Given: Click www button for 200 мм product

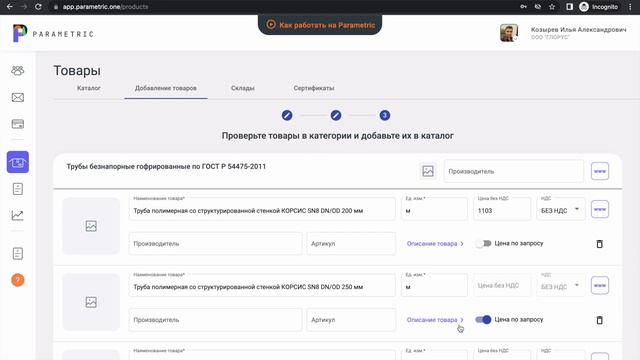Looking at the screenshot, I should pos(600,209).
